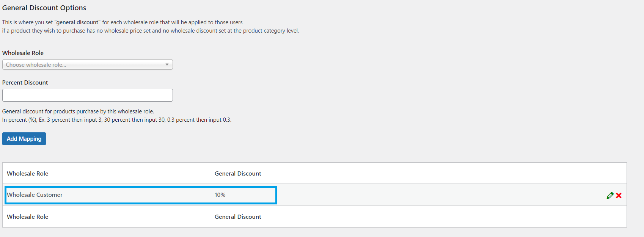Click the Wholesale Role table header
644x237 pixels.
pos(28,173)
